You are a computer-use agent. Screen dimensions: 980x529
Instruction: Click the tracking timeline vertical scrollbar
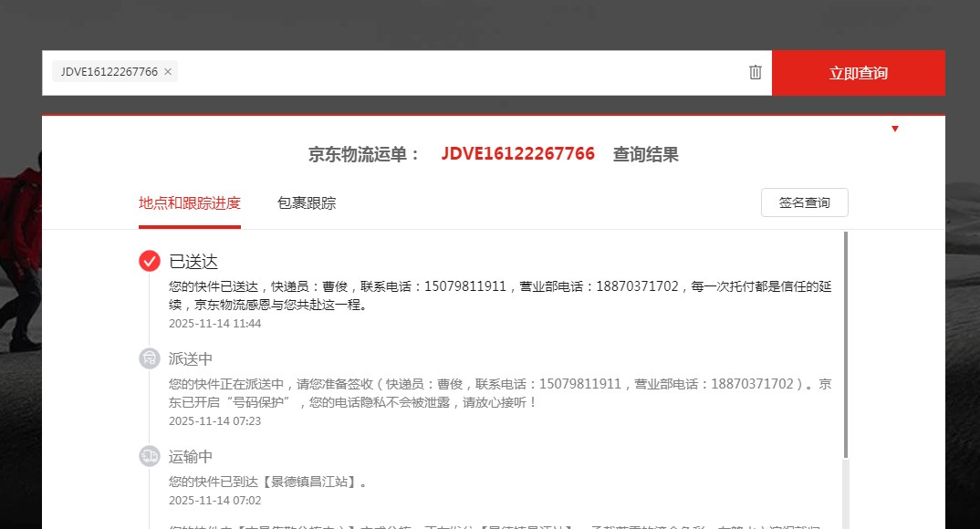846,347
